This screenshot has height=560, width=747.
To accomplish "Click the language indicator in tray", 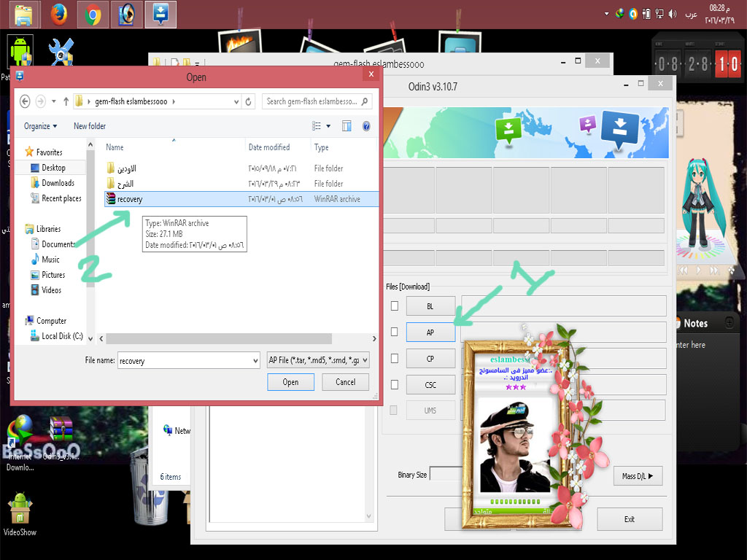I will 692,15.
